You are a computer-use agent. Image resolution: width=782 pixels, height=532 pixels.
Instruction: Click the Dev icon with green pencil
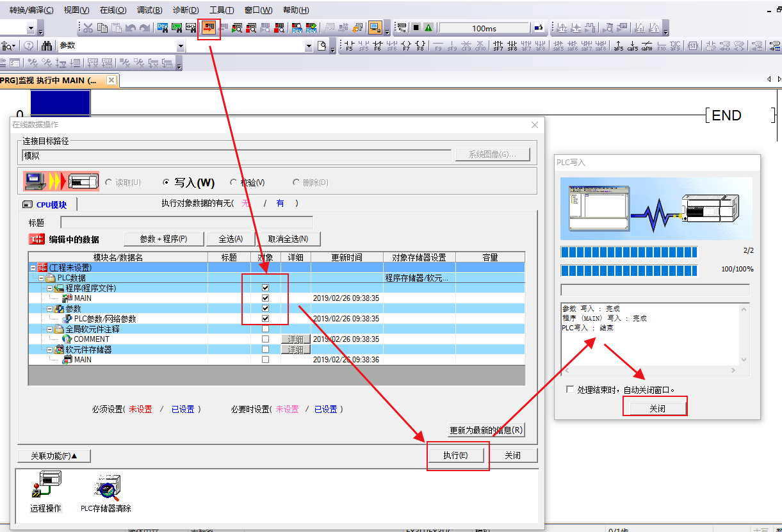(311, 28)
